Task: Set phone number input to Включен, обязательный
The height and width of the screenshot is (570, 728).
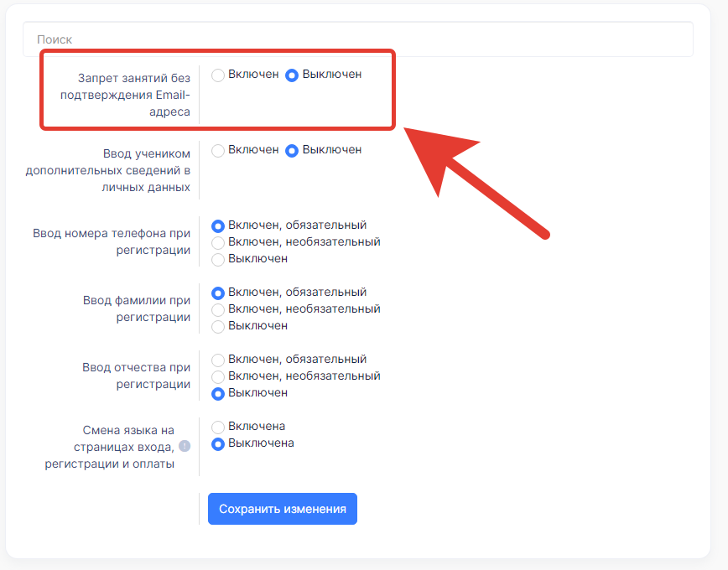Action: pyautogui.click(x=218, y=226)
